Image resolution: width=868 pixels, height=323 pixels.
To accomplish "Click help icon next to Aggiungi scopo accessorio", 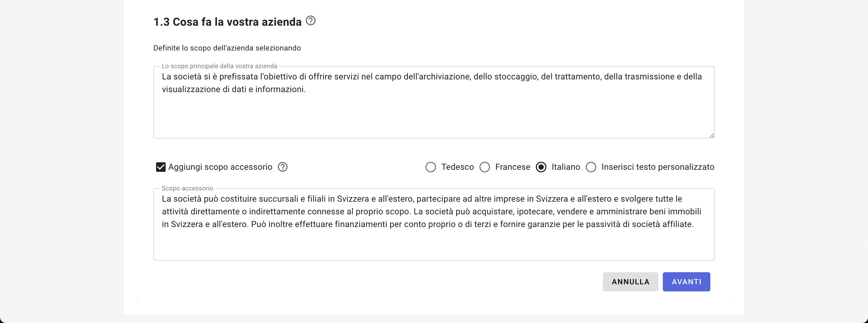I will 282,167.
